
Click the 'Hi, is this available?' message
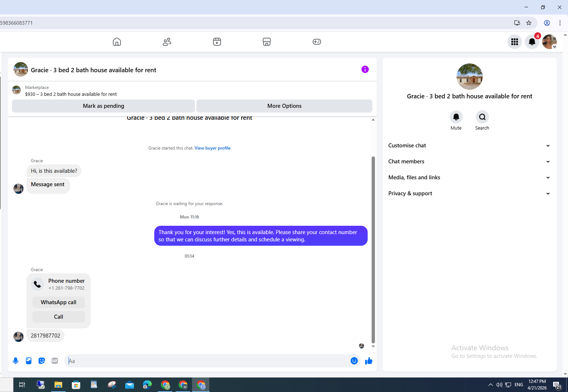[x=54, y=171]
